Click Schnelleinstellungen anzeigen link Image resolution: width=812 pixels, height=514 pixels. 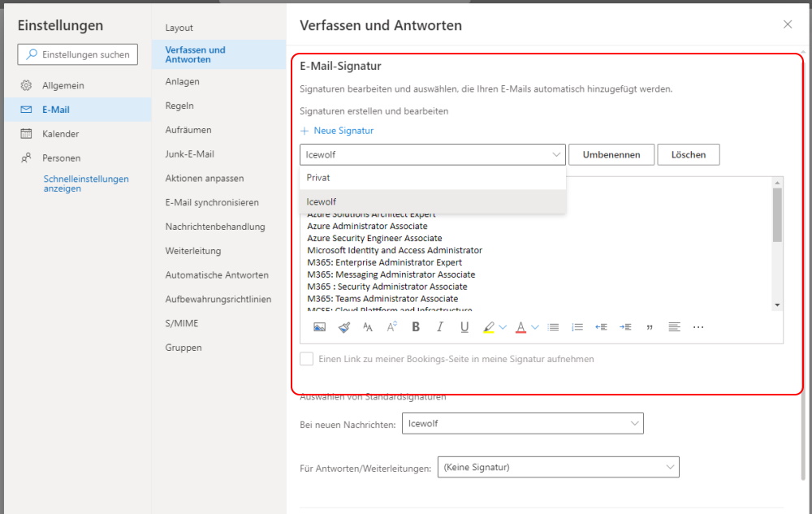pyautogui.click(x=86, y=184)
